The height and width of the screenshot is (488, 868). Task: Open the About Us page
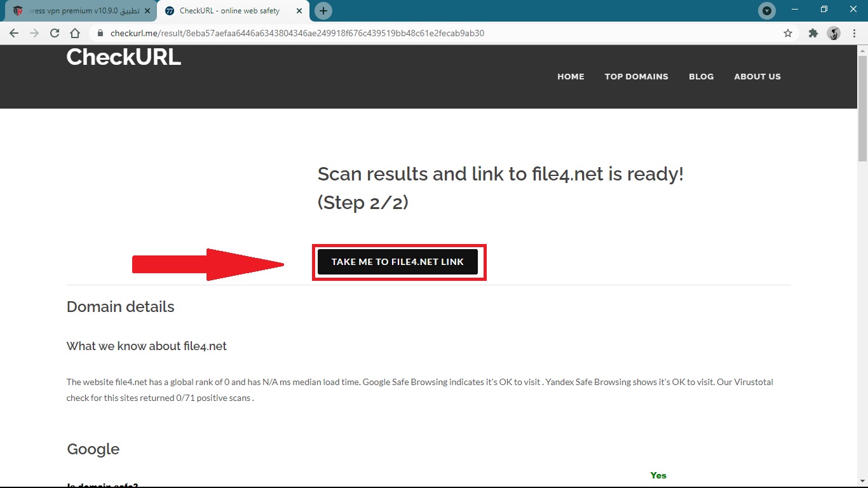[x=757, y=76]
